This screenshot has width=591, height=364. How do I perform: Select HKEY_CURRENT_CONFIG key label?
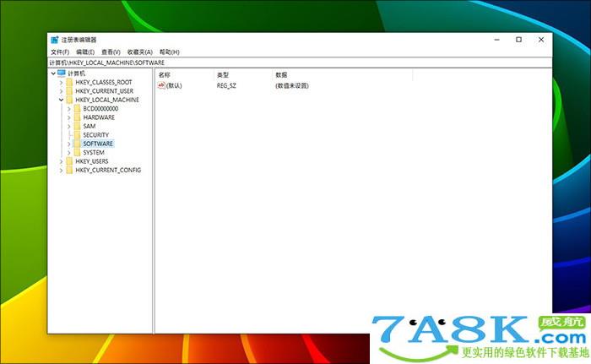pos(108,171)
